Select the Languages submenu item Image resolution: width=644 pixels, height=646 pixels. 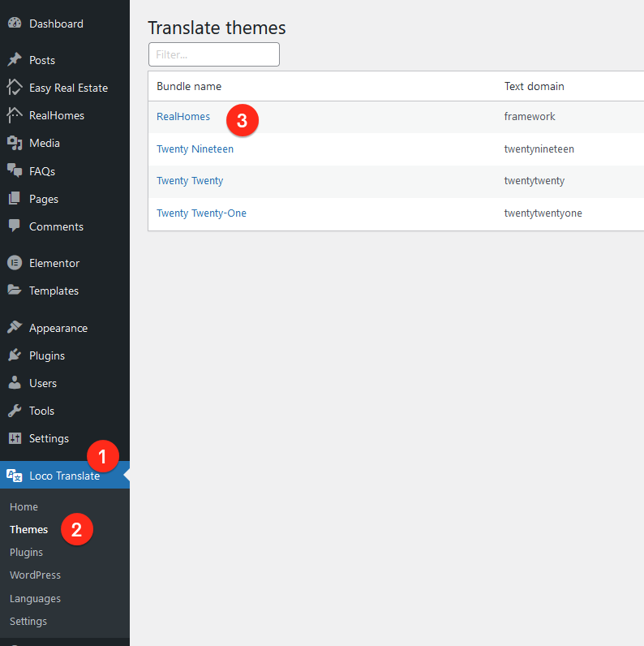[x=35, y=598]
